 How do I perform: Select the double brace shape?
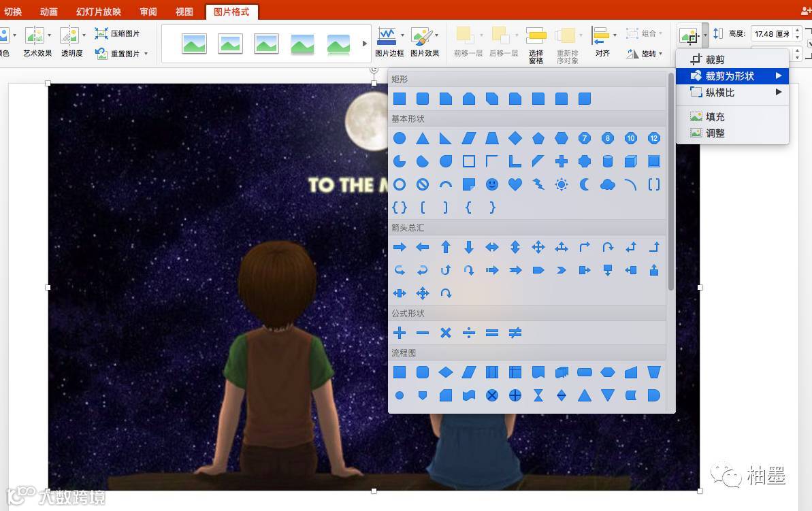400,208
